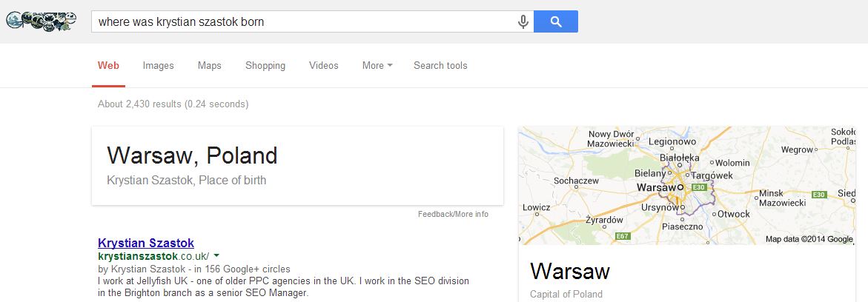The width and height of the screenshot is (868, 302).
Task: Click the Warsaw heading in knowledge panel
Action: tap(569, 271)
